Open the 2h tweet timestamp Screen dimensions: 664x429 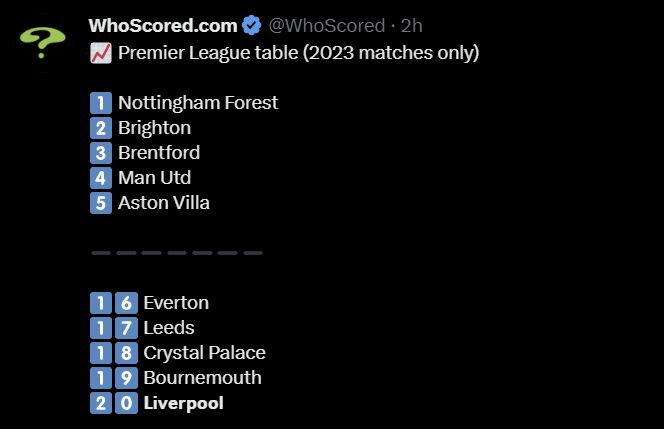412,26
